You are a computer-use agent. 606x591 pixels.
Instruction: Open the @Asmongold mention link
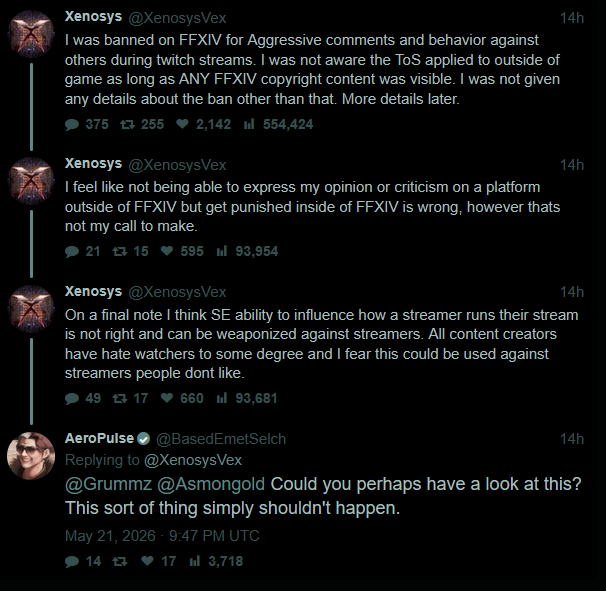(x=211, y=484)
